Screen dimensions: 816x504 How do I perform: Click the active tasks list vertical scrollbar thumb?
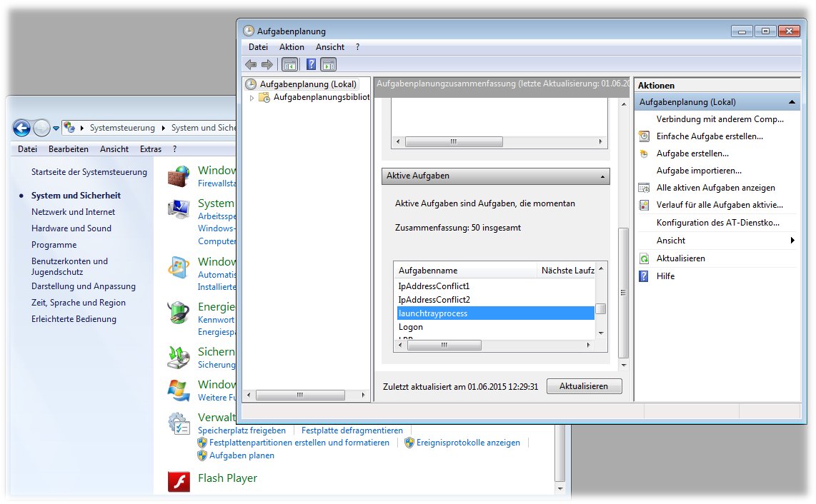point(601,309)
